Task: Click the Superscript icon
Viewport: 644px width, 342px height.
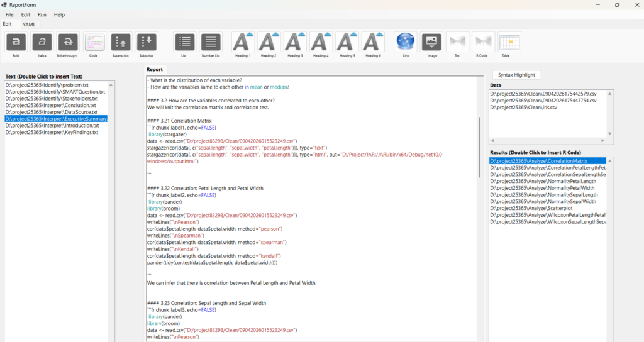Action: pos(120,42)
